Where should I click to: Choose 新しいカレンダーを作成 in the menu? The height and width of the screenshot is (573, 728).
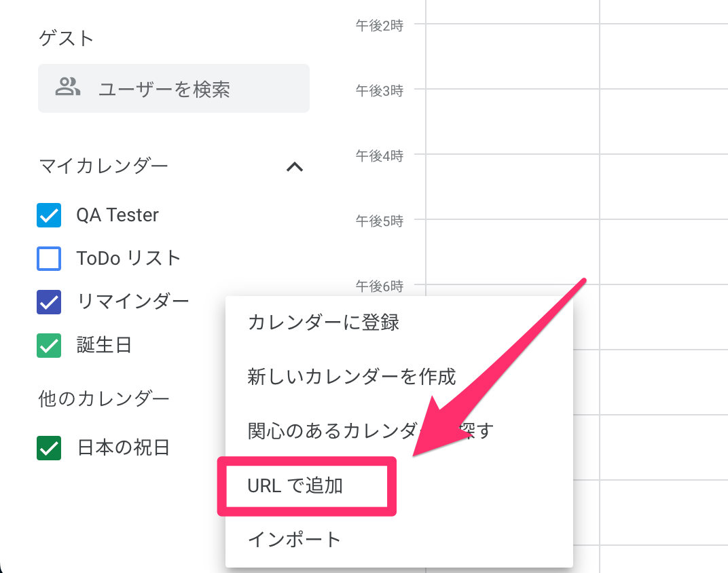pyautogui.click(x=350, y=377)
